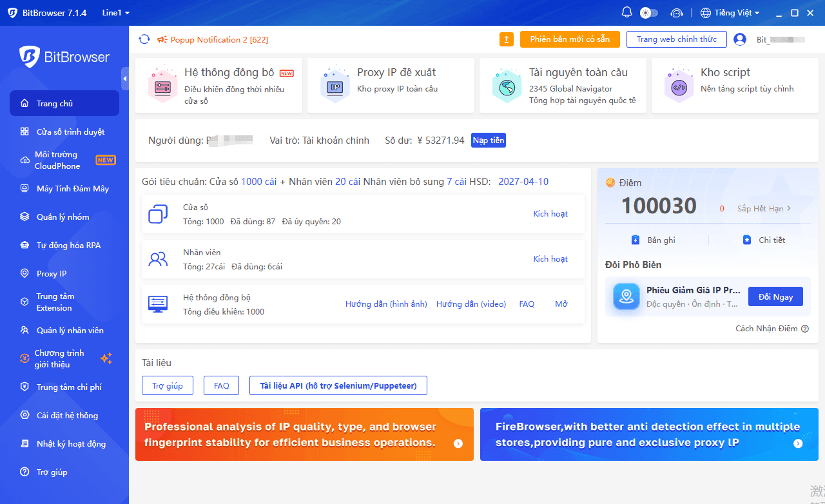Click the Tài nguyên toàn cầu globe icon

(x=507, y=86)
